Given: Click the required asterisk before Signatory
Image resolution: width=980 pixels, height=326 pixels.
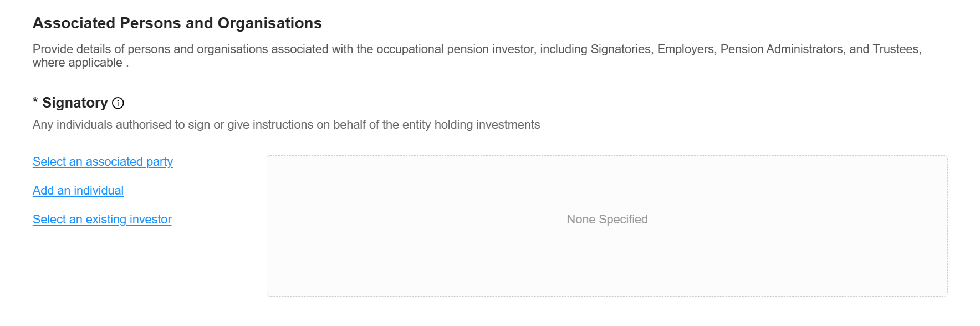Looking at the screenshot, I should (35, 101).
